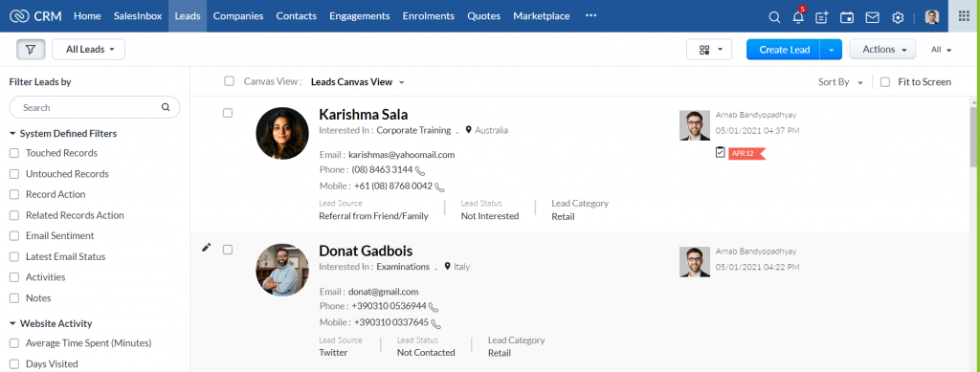
Task: Click the location pin next to Italy
Action: [448, 267]
